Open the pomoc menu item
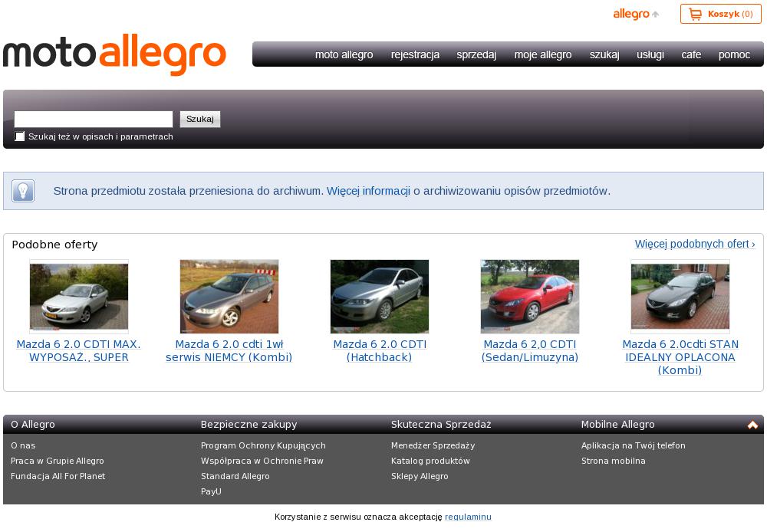Viewport: 767px width, 532px height. pos(734,54)
